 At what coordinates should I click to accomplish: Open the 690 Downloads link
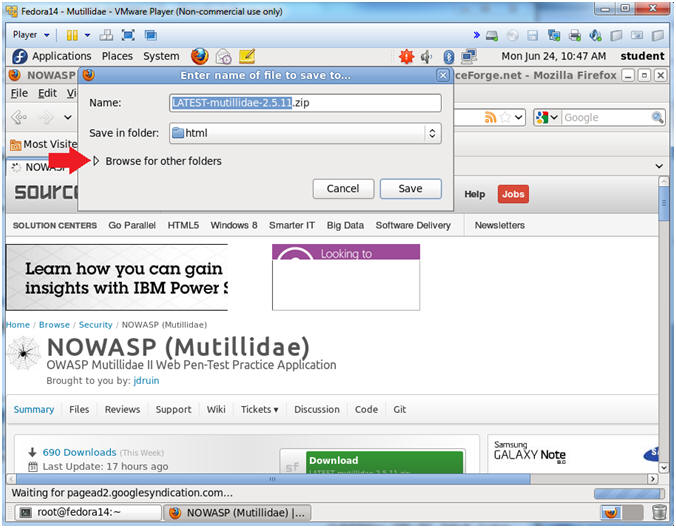[79, 453]
